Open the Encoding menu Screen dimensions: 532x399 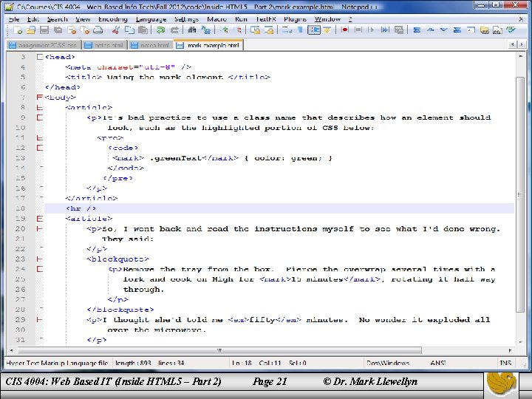pos(112,19)
